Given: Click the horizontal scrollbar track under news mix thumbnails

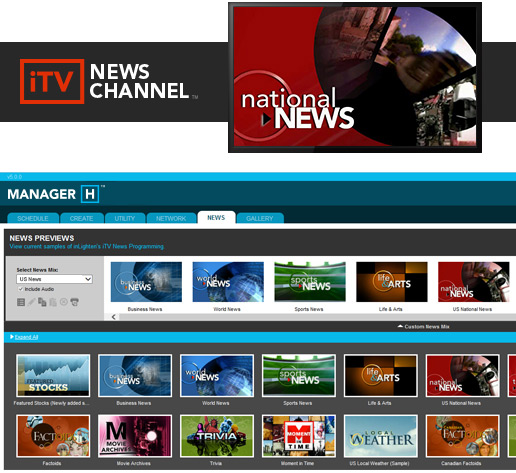Looking at the screenshot, I should 317,317.
